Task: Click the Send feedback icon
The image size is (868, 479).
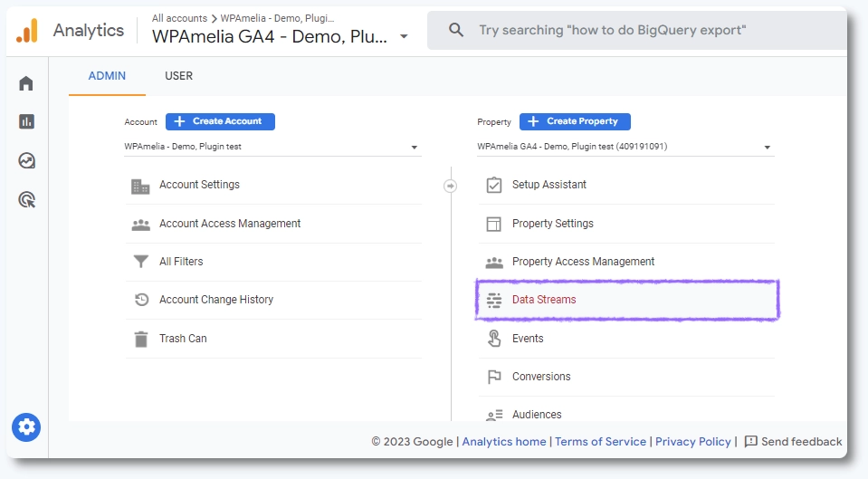Action: [750, 442]
